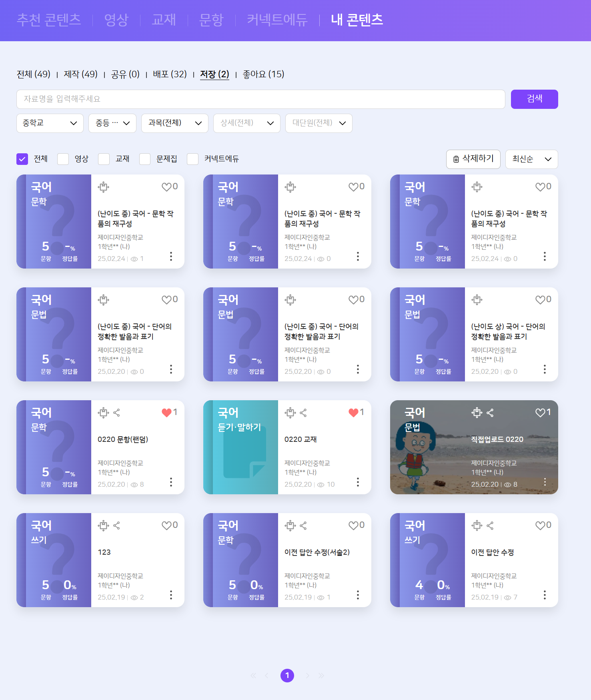Open the three-dot menu on the 123 card
Image resolution: width=591 pixels, height=700 pixels.
pos(171,595)
